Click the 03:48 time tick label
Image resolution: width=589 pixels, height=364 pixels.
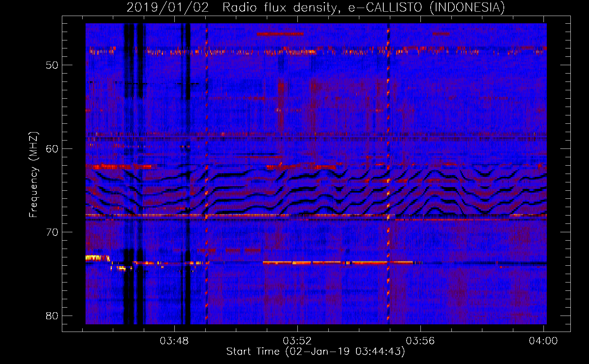(174, 341)
